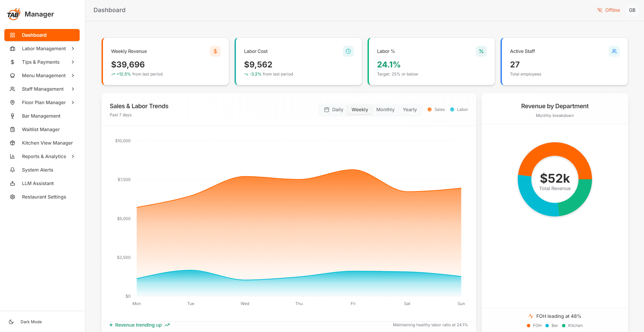Click the Bar Management wine glass icon
This screenshot has height=332, width=644.
point(12,116)
